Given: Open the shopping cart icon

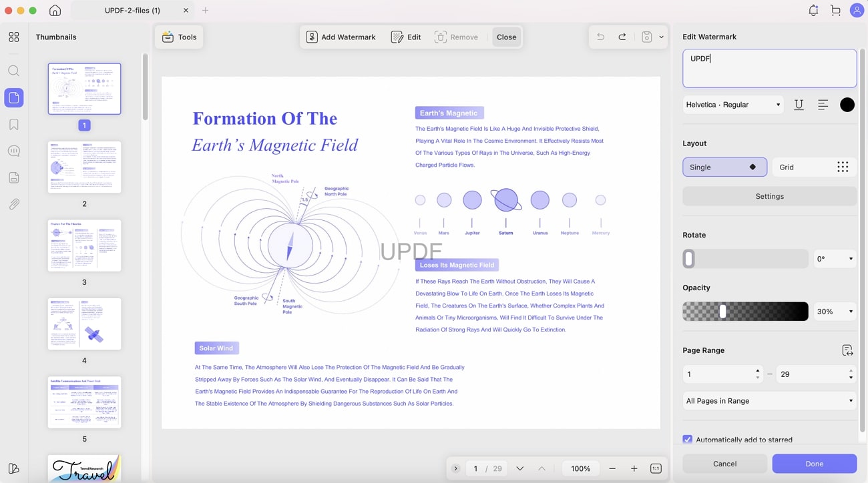Looking at the screenshot, I should [835, 11].
